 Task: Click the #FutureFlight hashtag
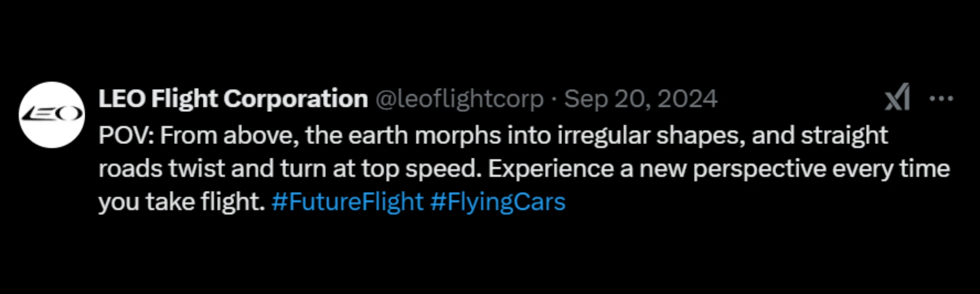[x=347, y=202]
